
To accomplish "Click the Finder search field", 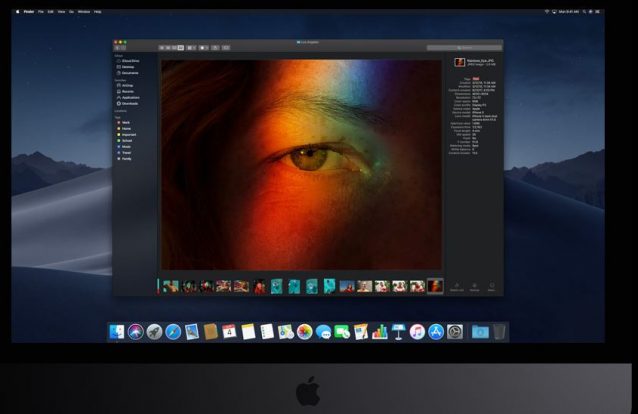I will (x=463, y=47).
